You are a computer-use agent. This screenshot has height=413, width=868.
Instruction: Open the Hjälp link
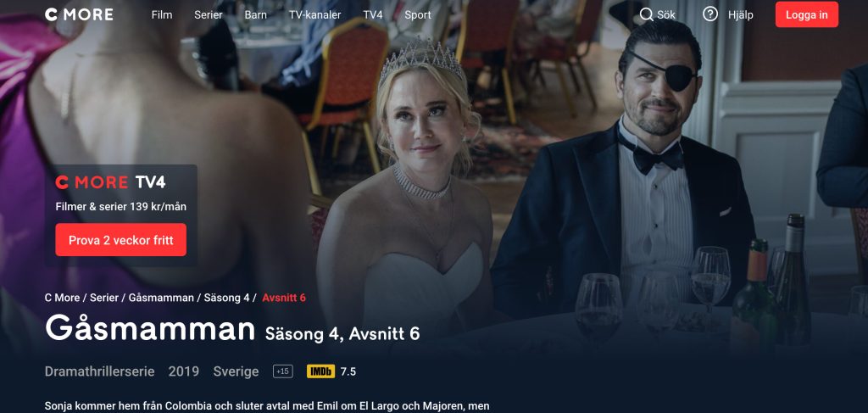[741, 15]
